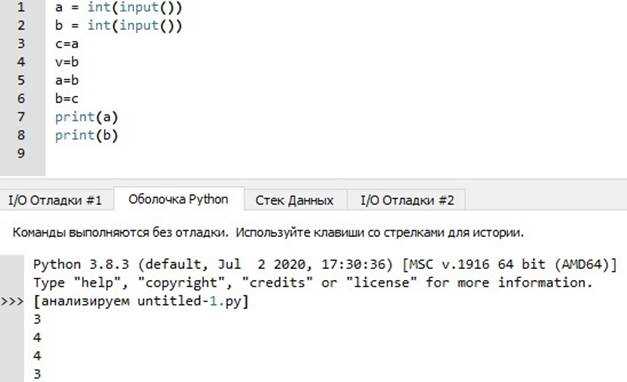
Task: Open the Стек Данных tab
Action: tap(295, 200)
